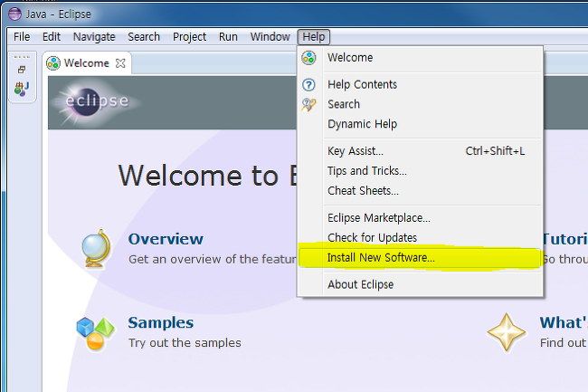Open the Tutorials link
The width and height of the screenshot is (588, 392).
(x=565, y=239)
